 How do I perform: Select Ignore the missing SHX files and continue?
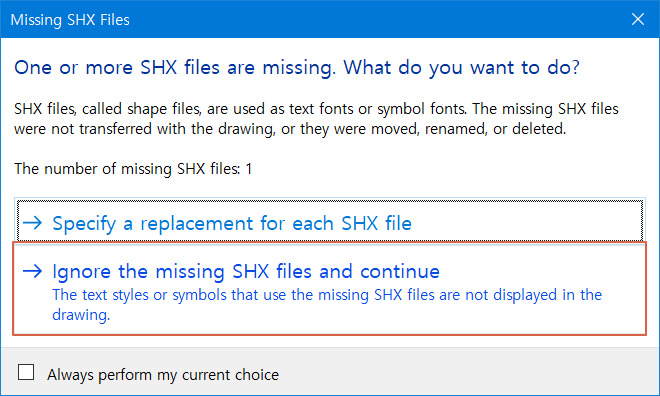point(330,289)
